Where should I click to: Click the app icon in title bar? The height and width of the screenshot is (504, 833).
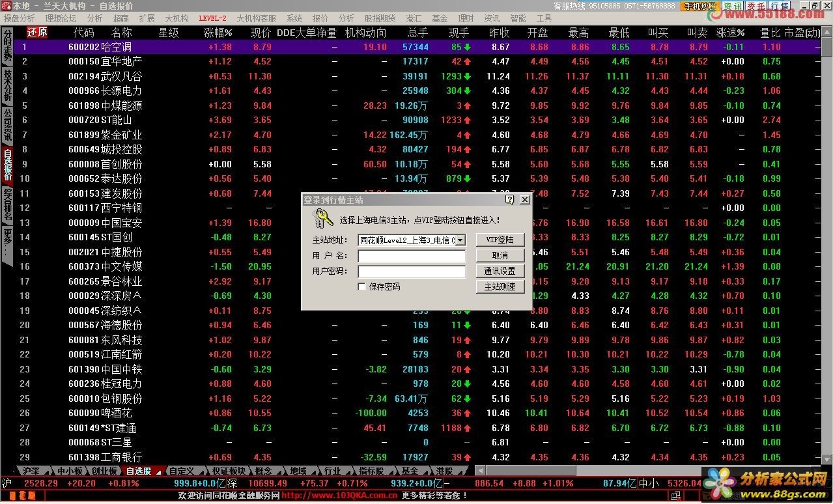point(7,6)
